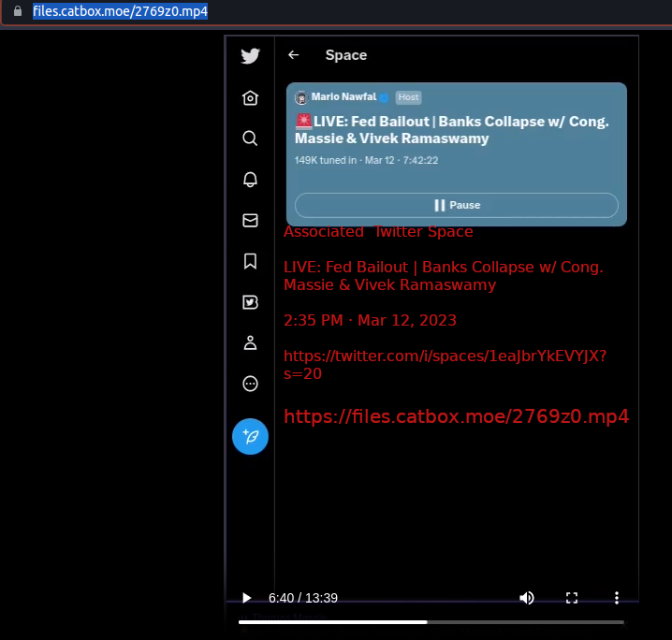Open the More circle icon
This screenshot has height=640, width=672.
[250, 384]
